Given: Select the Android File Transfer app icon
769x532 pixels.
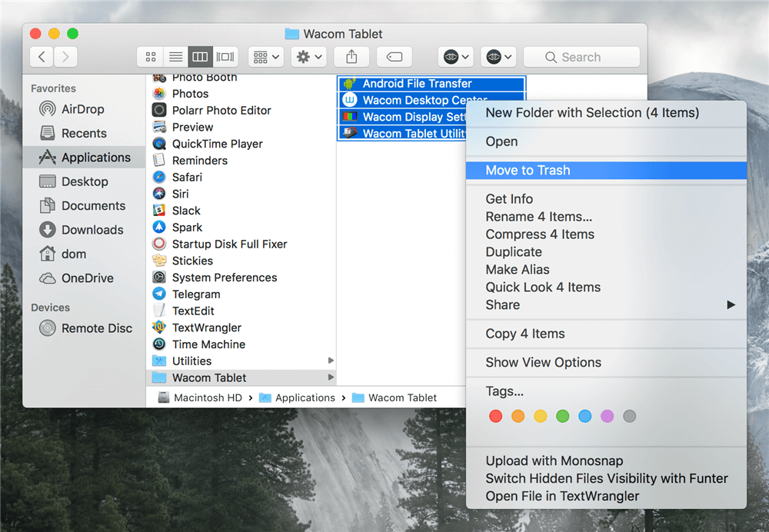Looking at the screenshot, I should pos(350,84).
